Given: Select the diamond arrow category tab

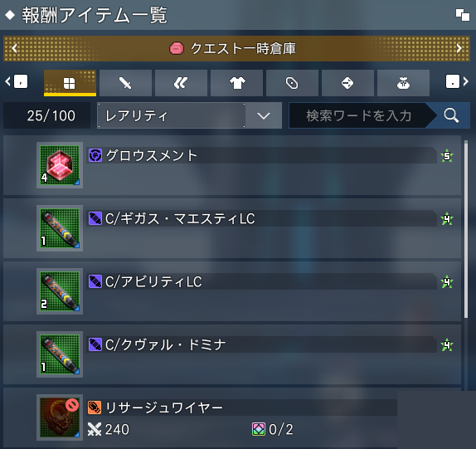Looking at the screenshot, I should pyautogui.click(x=347, y=83).
